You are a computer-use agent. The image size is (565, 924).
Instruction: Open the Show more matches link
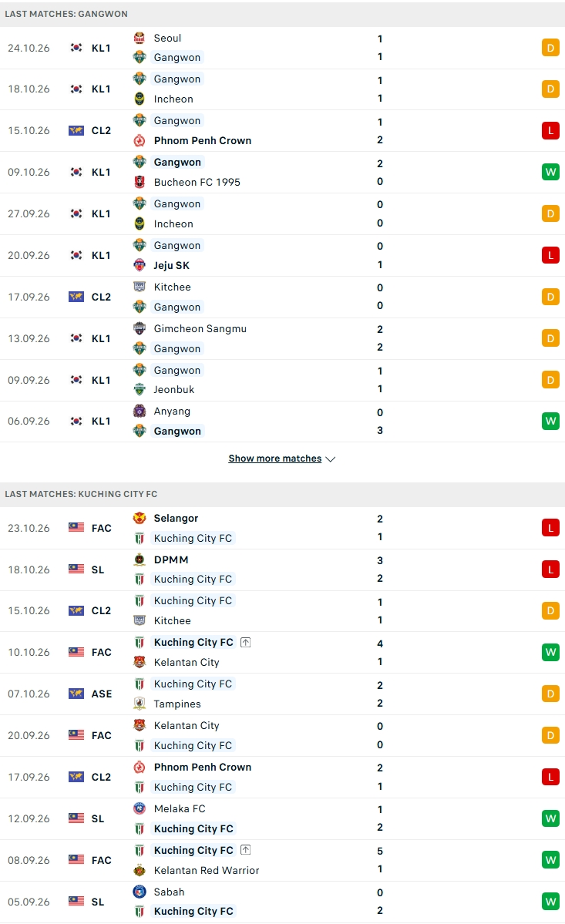pos(275,459)
